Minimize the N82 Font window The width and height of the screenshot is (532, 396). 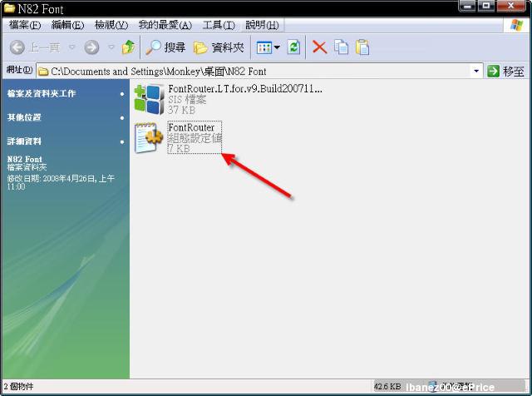(467, 6)
